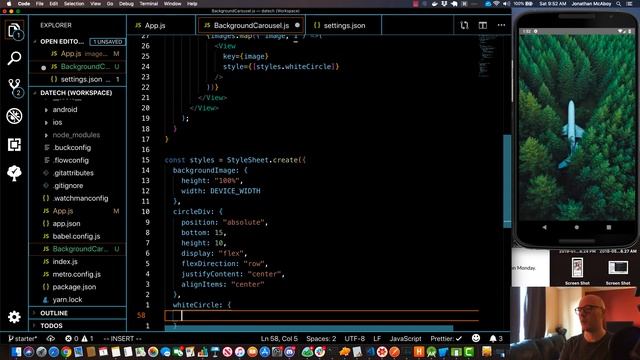Click the tree icon in activity bar
Viewport: 640px width, 360px height.
(x=14, y=173)
